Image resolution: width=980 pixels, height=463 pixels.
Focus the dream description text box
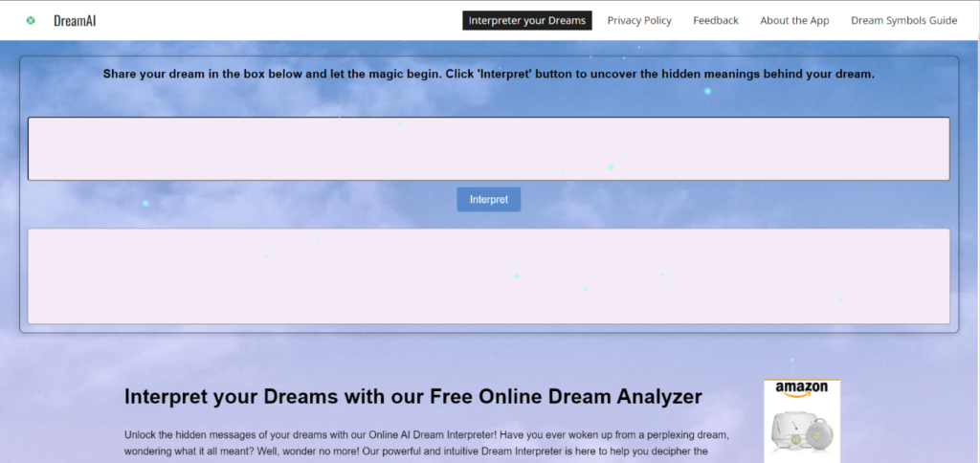(x=488, y=148)
